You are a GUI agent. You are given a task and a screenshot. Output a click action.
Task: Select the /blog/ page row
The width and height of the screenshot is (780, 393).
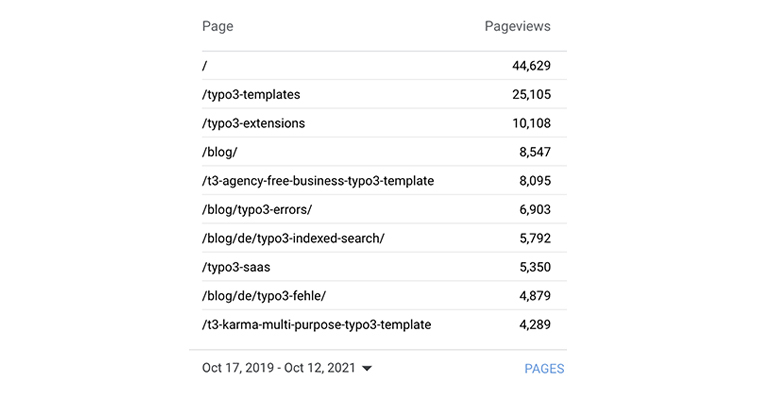tap(384, 152)
